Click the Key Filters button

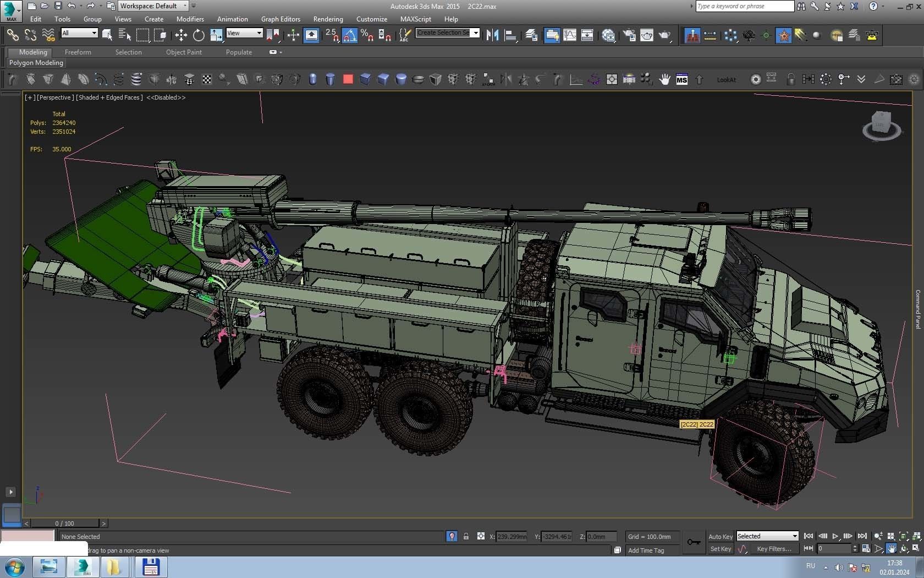(774, 549)
